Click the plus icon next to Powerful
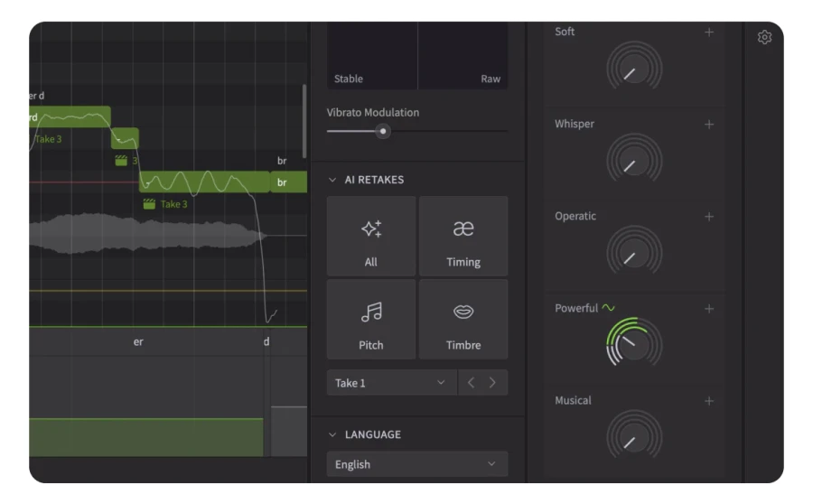The image size is (813, 504). click(709, 309)
